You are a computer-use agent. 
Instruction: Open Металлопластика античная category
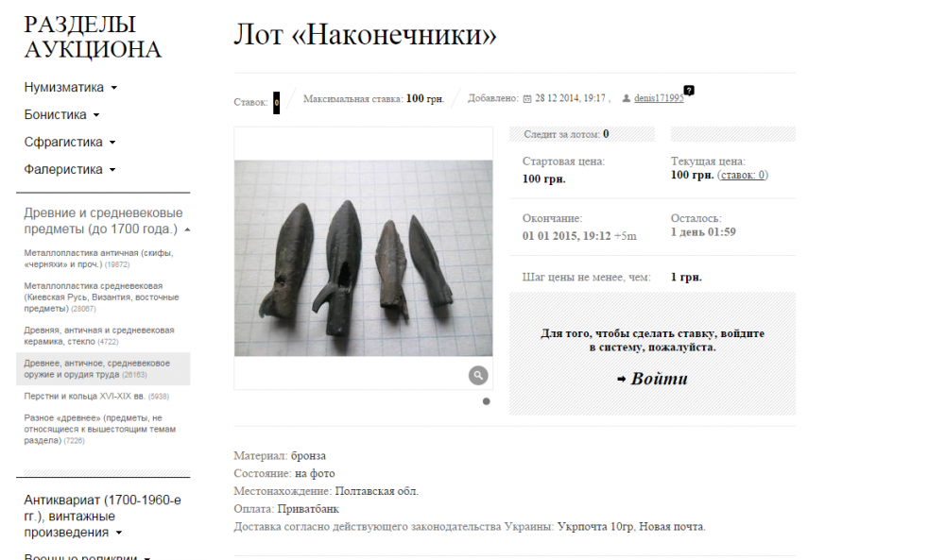point(99,259)
